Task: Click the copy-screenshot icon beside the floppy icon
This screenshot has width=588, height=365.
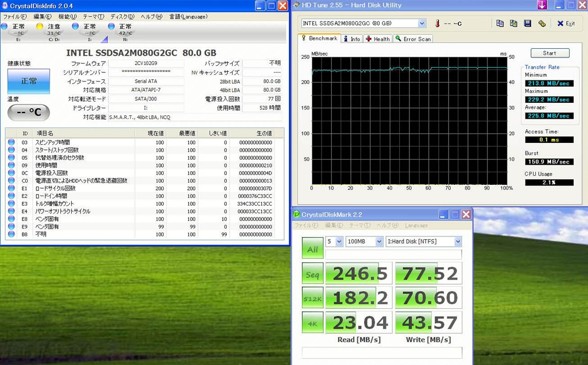Action: pos(513,23)
